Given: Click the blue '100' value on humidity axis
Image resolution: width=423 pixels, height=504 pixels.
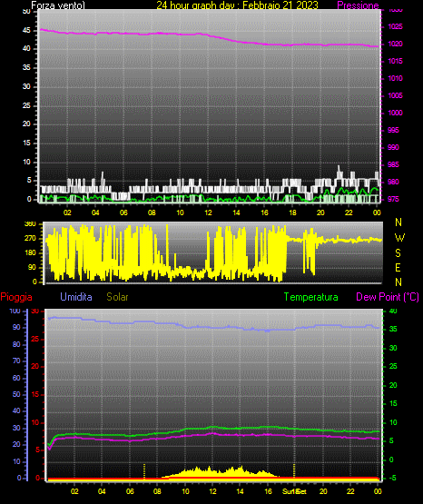Looking at the screenshot, I should pos(15,311).
